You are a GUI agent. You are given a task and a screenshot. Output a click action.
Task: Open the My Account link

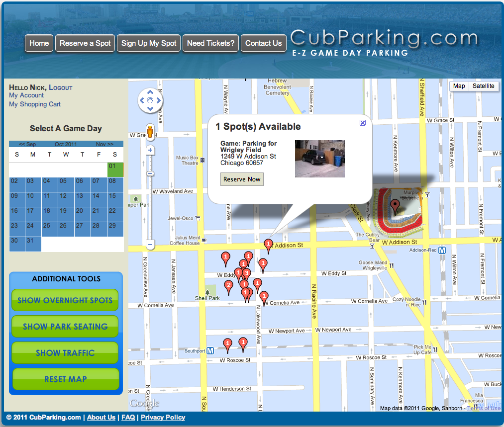(26, 95)
